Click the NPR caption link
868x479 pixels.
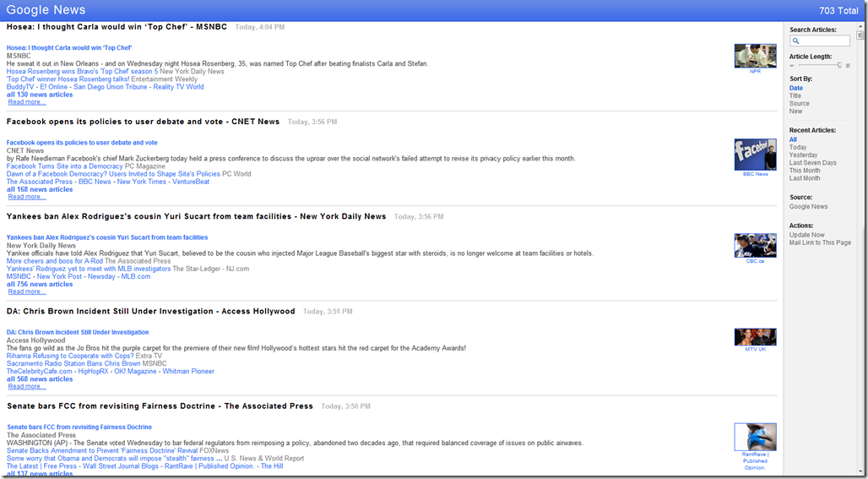click(x=755, y=72)
